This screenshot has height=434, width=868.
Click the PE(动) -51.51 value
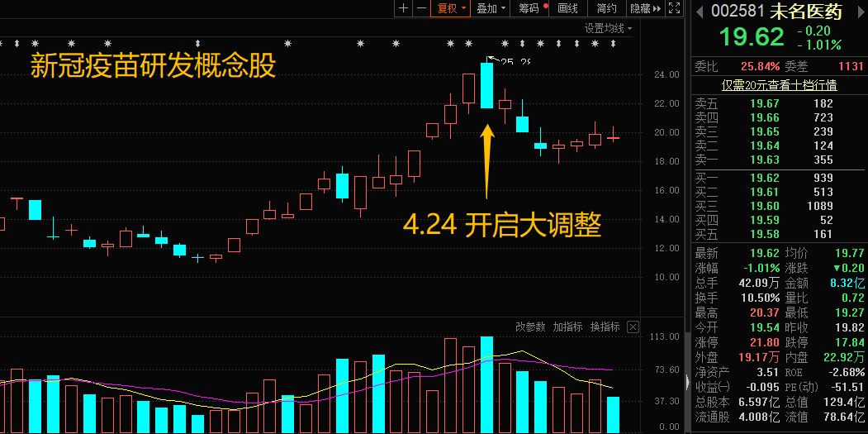pyautogui.click(x=847, y=387)
